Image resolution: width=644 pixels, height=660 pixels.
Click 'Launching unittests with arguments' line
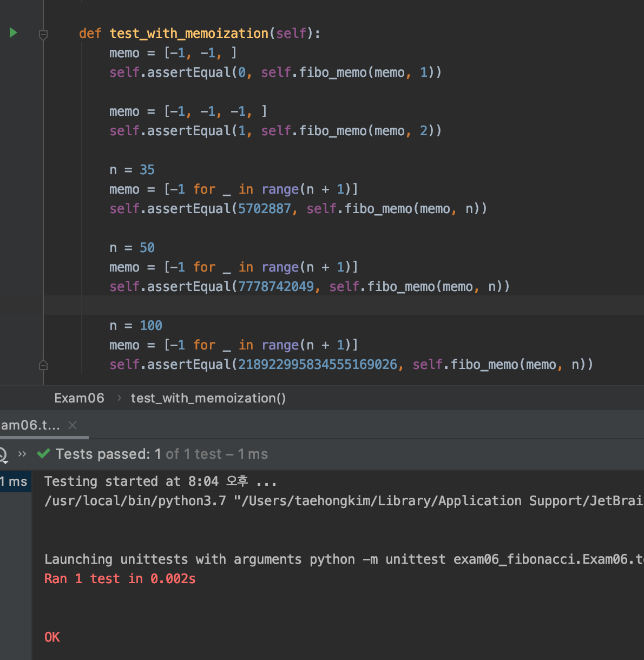click(x=344, y=559)
